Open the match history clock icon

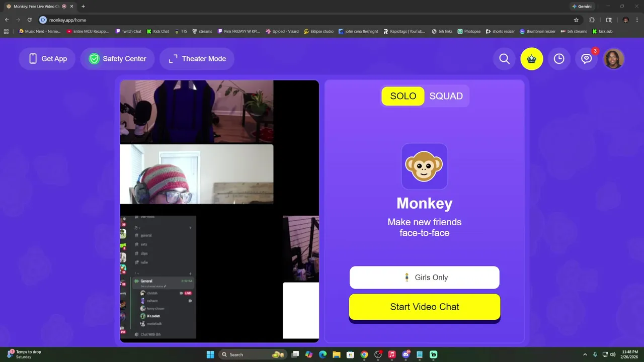click(559, 59)
